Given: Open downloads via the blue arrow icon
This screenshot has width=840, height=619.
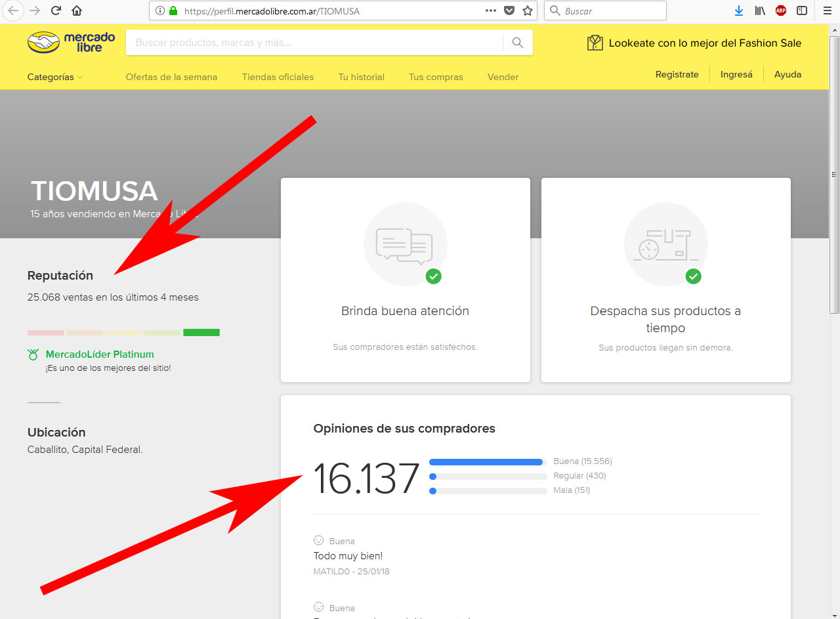Looking at the screenshot, I should click(738, 11).
